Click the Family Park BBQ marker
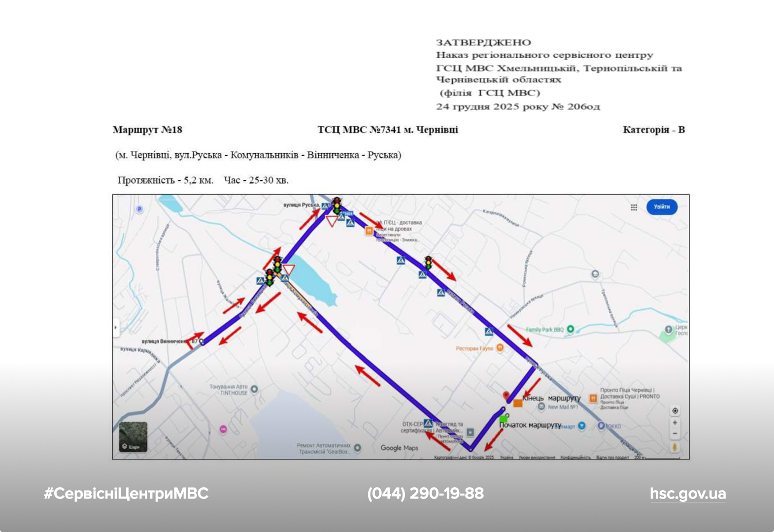The image size is (774, 532). [x=571, y=329]
